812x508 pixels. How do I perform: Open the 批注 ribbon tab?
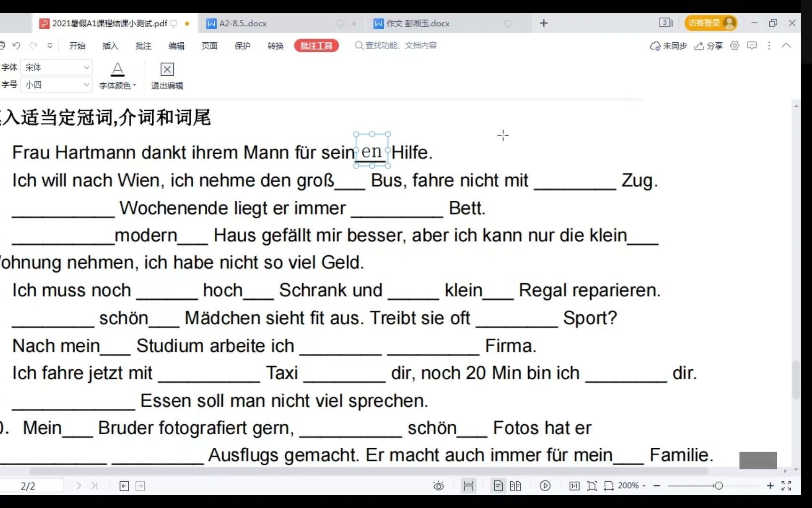coord(143,46)
